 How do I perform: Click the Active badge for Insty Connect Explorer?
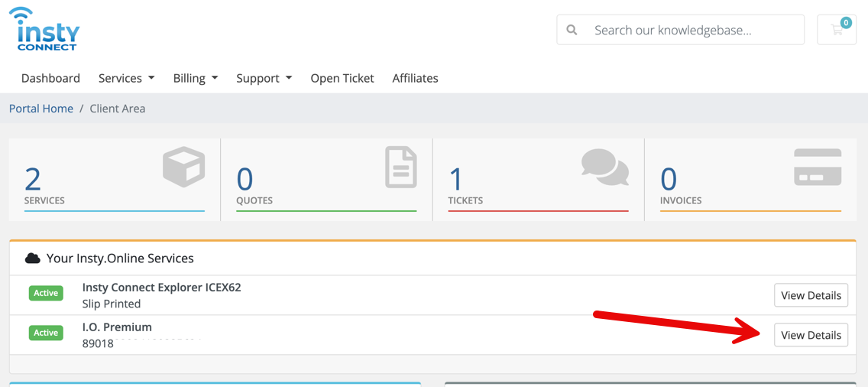coord(46,293)
